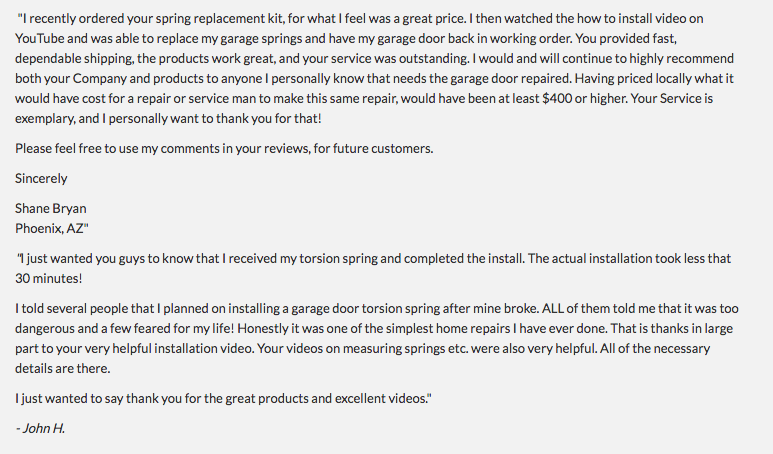Click the word "Sincerely"
The width and height of the screenshot is (773, 454).
click(42, 178)
